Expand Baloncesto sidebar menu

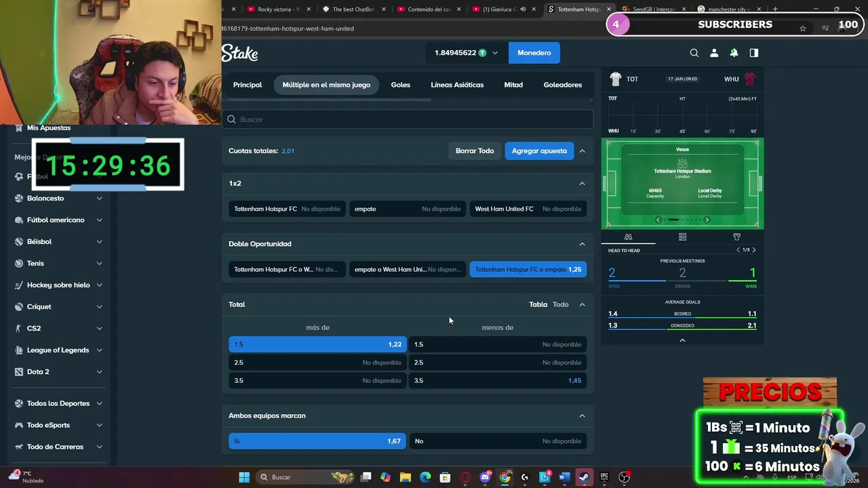[x=99, y=199]
